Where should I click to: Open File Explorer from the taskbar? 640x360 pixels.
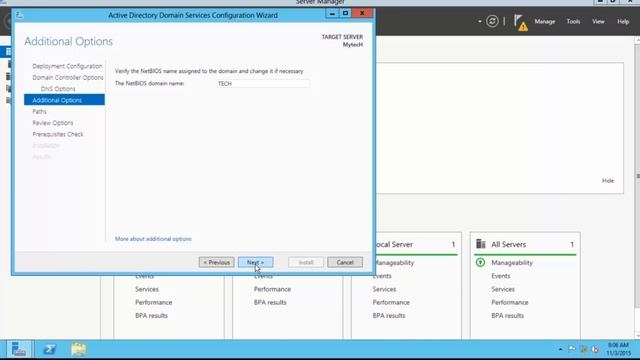pos(79,349)
